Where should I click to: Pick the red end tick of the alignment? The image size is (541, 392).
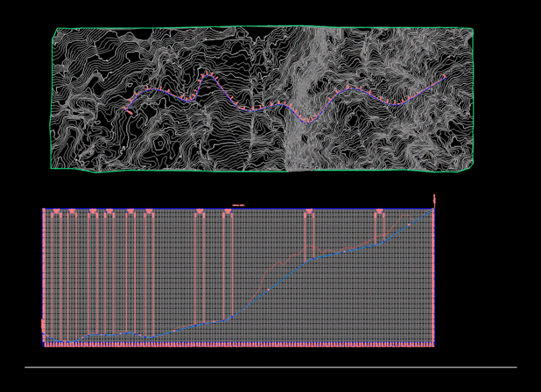(x=444, y=76)
